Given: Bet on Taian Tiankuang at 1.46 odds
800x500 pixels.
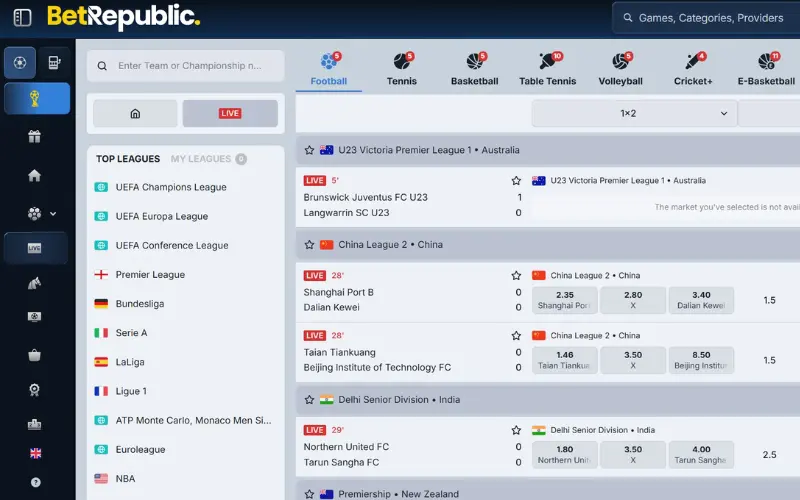Looking at the screenshot, I should point(565,360).
